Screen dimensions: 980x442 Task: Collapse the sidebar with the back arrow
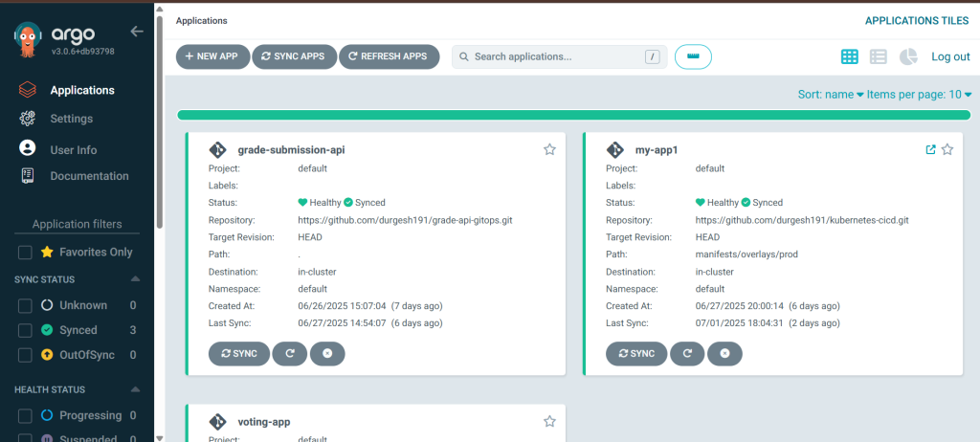[137, 32]
